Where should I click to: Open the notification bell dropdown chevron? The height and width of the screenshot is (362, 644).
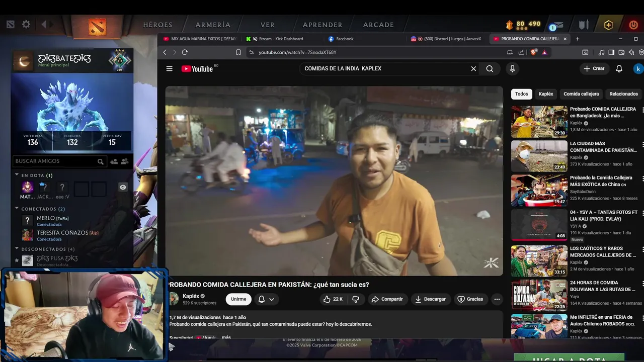(272, 299)
